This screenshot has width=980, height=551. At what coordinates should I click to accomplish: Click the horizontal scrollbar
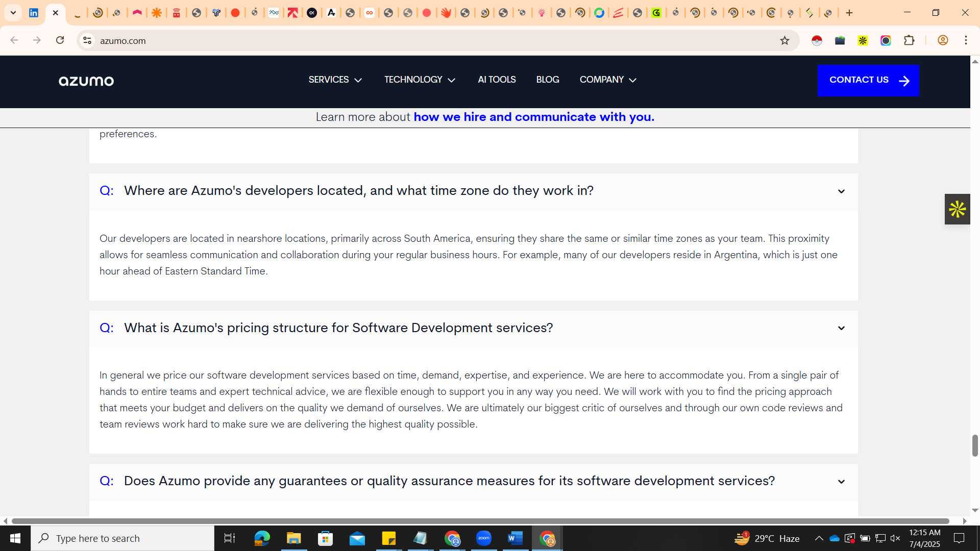(x=480, y=521)
